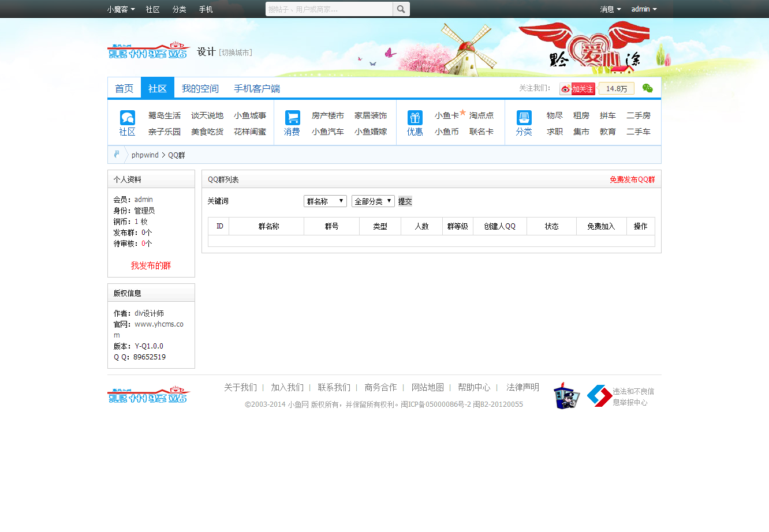Open the 二手车 link
This screenshot has height=532, width=769.
[x=639, y=132]
